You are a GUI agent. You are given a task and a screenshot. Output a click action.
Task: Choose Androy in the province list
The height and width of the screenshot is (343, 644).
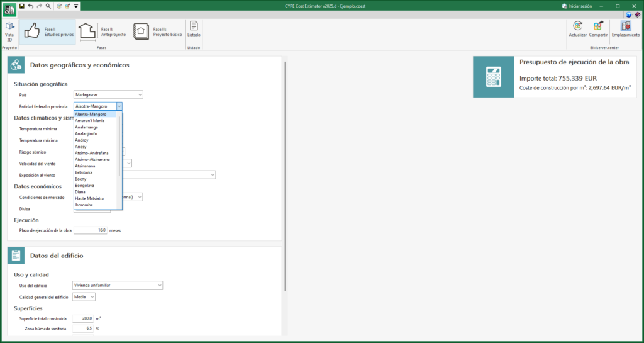click(96, 140)
